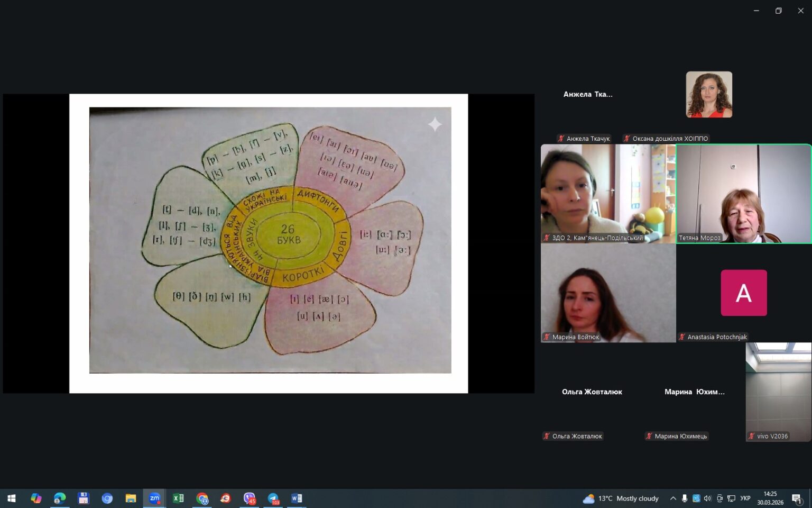Screen dimensions: 812x508
Task: Open the weather widget showing 13°C Mostly cloudy
Action: click(x=621, y=498)
